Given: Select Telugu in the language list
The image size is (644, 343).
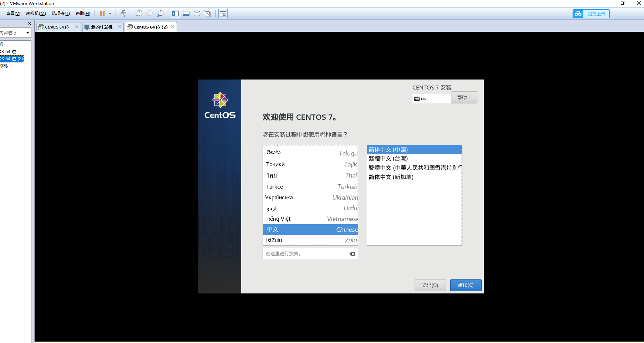Looking at the screenshot, I should click(x=310, y=153).
